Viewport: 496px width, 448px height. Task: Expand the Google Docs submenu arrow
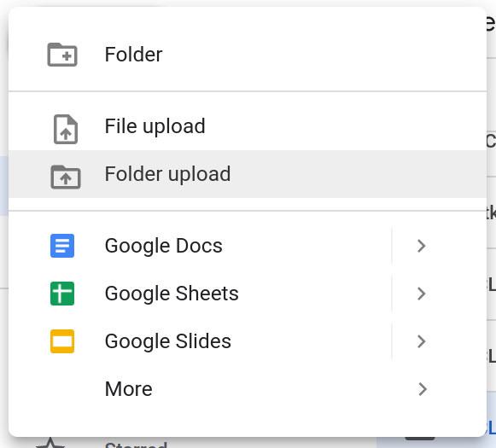[422, 246]
